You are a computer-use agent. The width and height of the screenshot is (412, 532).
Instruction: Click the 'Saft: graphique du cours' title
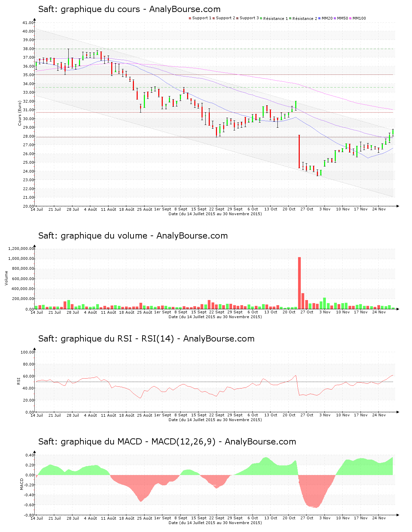pos(129,9)
